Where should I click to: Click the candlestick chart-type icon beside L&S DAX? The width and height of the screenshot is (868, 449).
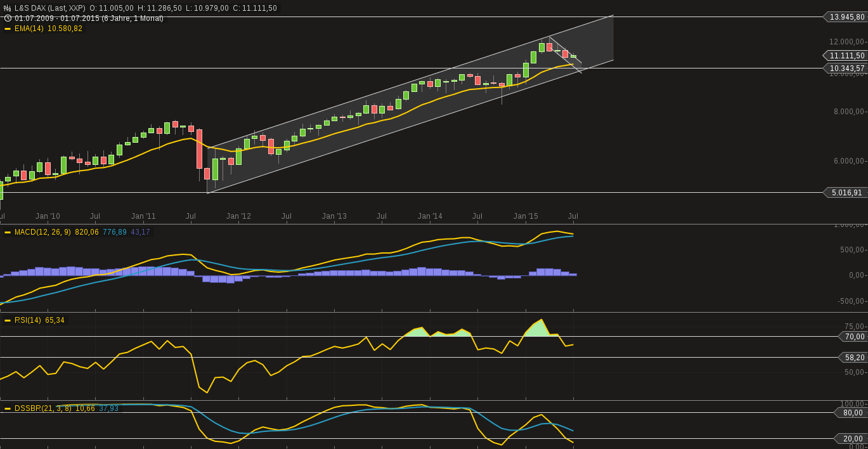(8, 8)
